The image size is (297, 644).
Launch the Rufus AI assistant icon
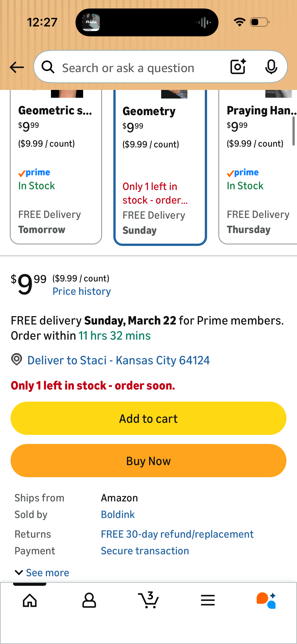point(267,600)
